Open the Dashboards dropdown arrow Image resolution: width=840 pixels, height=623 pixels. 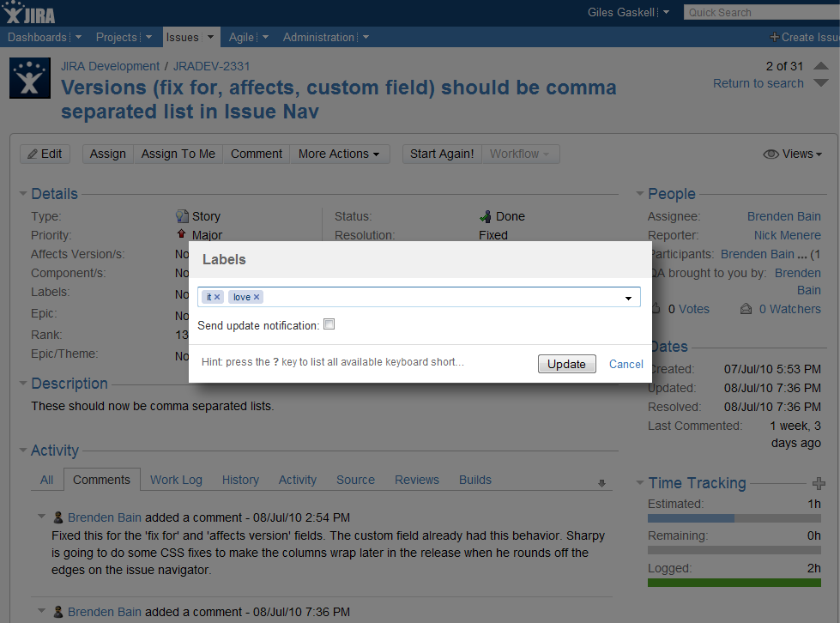click(79, 37)
